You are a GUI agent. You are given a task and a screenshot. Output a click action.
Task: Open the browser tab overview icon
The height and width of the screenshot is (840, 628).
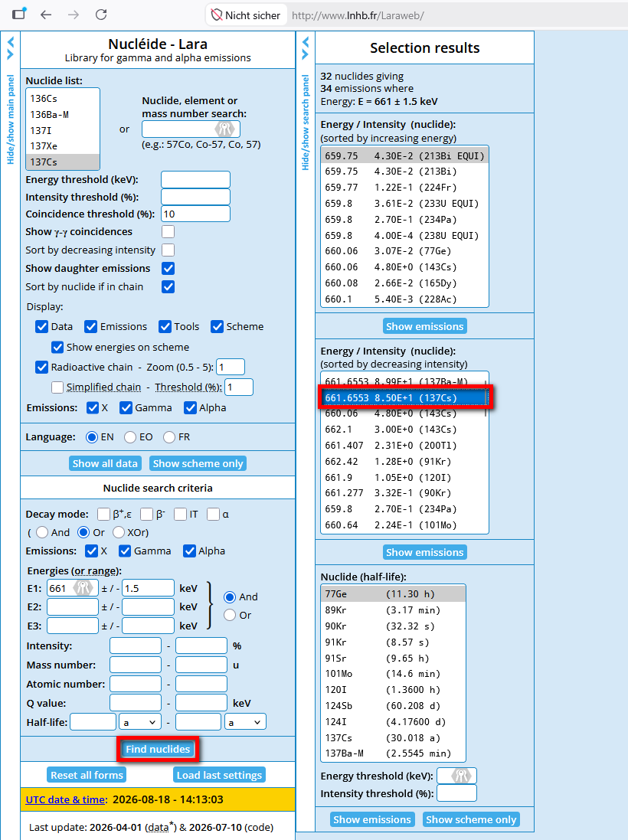point(19,14)
